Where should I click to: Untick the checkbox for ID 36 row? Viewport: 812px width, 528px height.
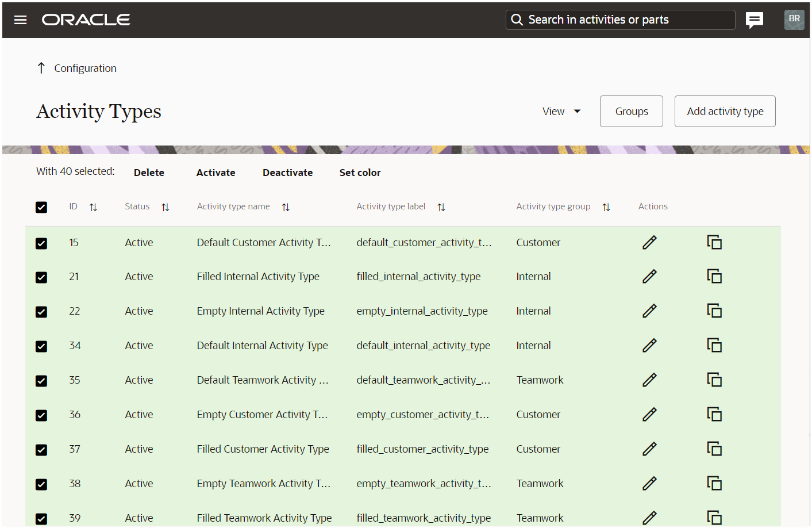41,415
